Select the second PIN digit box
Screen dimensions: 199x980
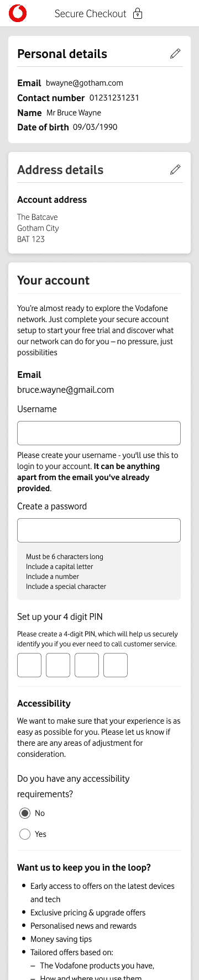(58, 665)
